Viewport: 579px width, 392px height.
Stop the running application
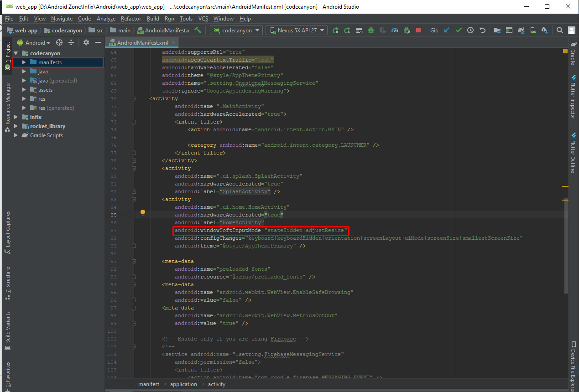418,30
